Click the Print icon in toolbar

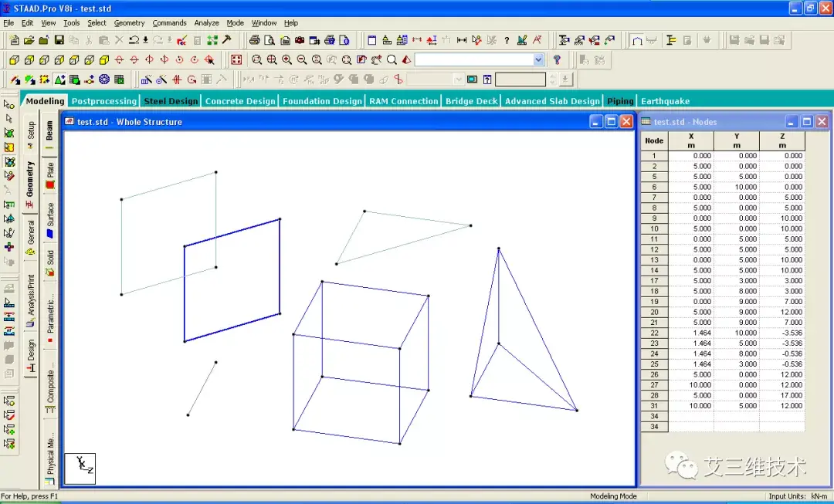254,40
